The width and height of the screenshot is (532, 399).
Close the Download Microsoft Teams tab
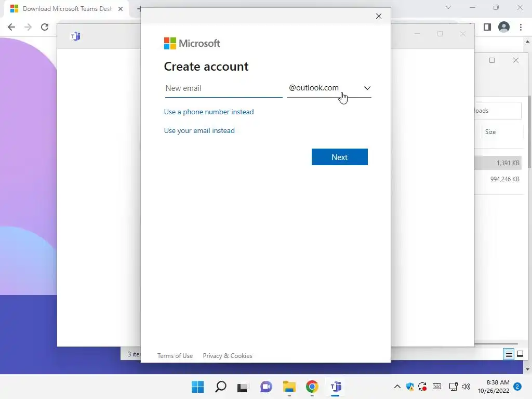121,9
